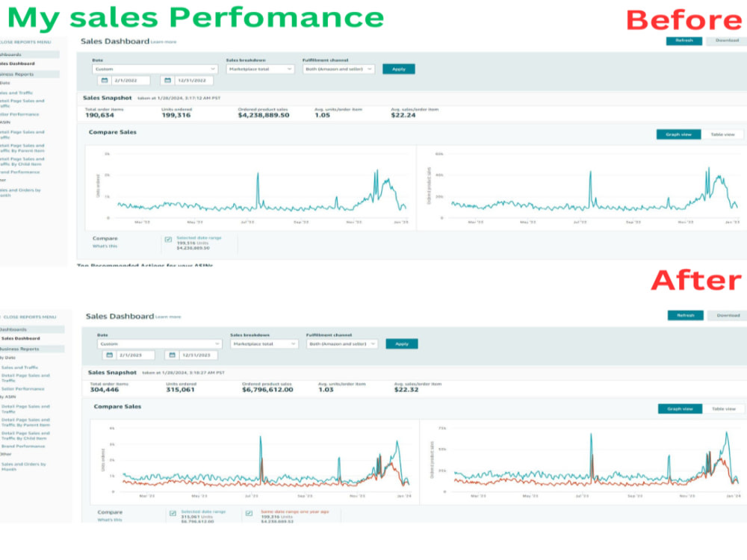Open Seller Performance in After sidebar

23,389
